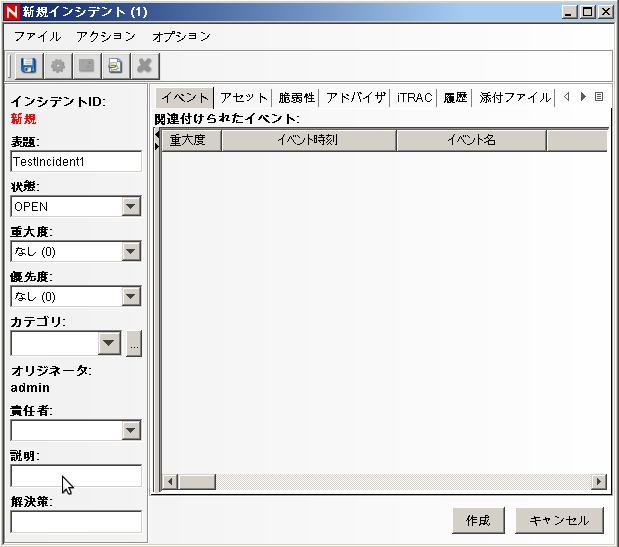Open the ファイル menu
Image resolution: width=619 pixels, height=547 pixels.
37,36
